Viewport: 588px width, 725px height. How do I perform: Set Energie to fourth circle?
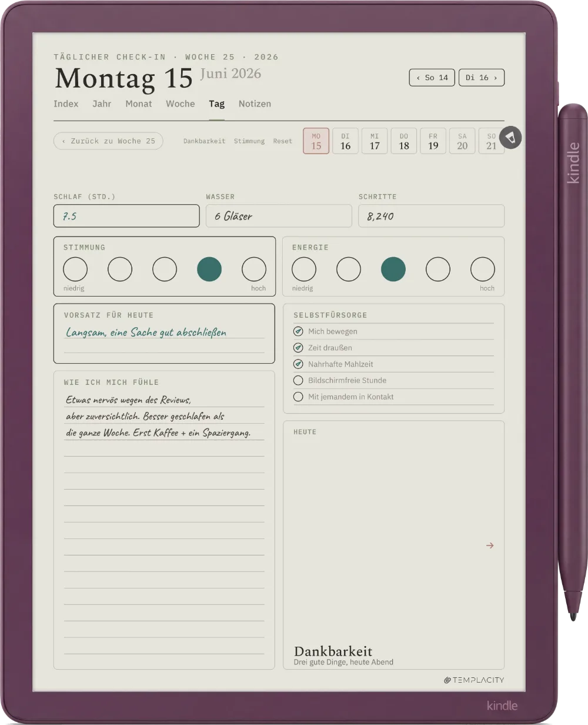point(438,269)
